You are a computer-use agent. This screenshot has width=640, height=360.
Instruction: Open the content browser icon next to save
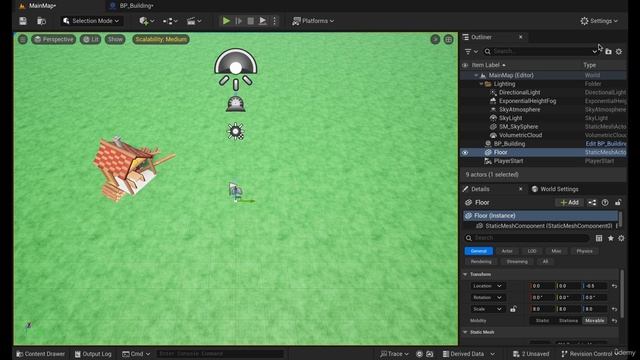(41, 21)
